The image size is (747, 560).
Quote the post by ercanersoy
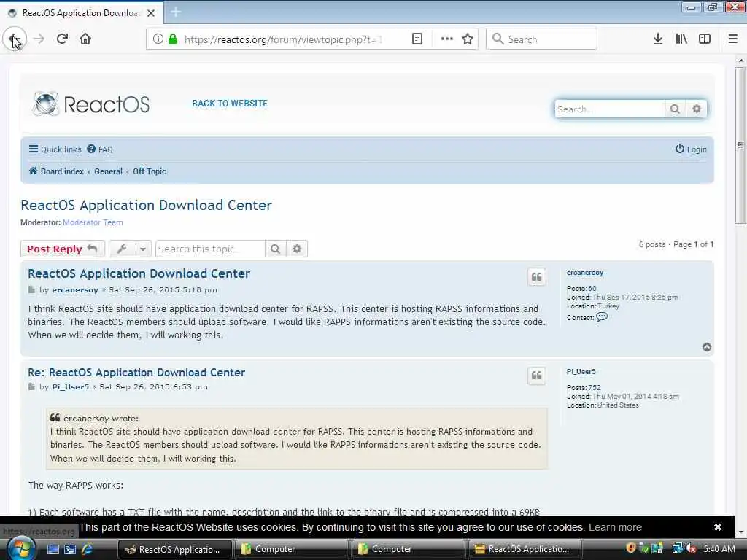536,276
